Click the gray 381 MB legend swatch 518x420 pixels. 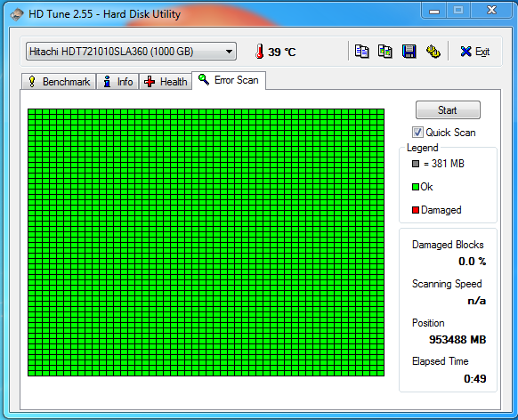(416, 164)
